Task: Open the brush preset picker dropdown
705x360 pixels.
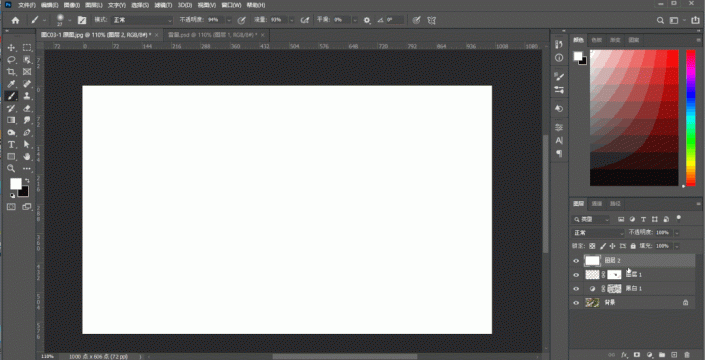Action: [70, 20]
